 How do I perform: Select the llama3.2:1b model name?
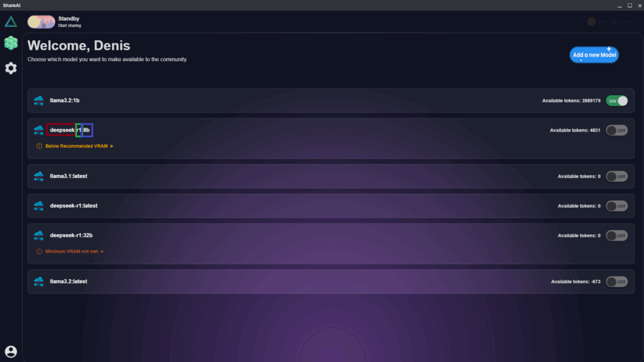click(x=65, y=100)
